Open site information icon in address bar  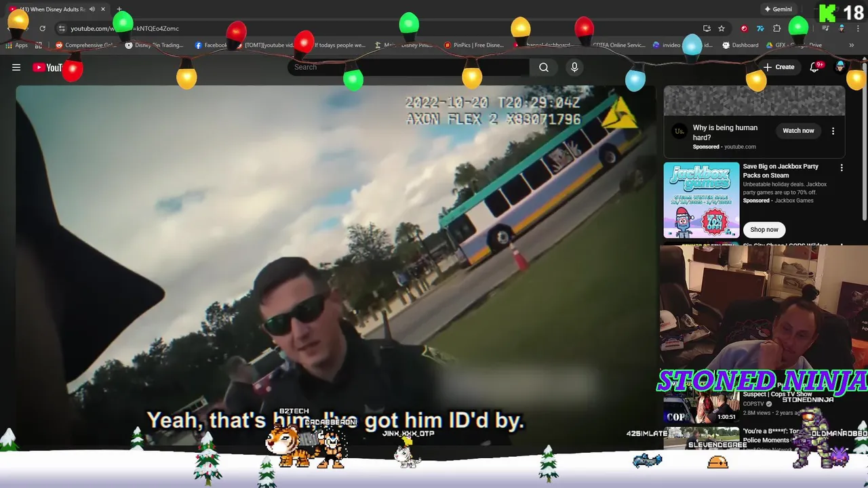click(62, 28)
